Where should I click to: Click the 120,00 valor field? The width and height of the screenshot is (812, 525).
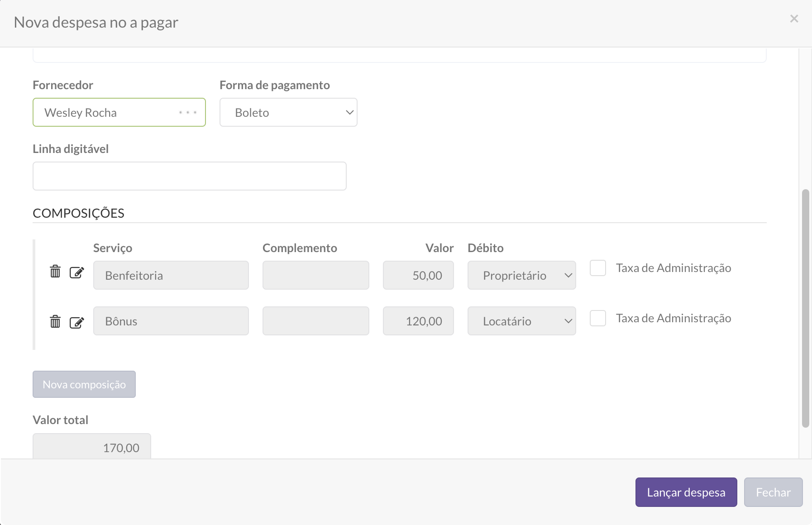[x=418, y=321]
